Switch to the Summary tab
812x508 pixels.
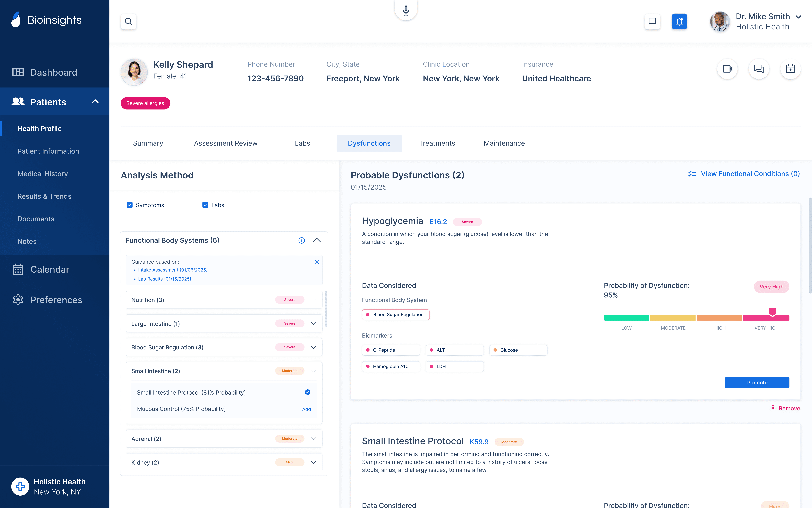tap(148, 144)
